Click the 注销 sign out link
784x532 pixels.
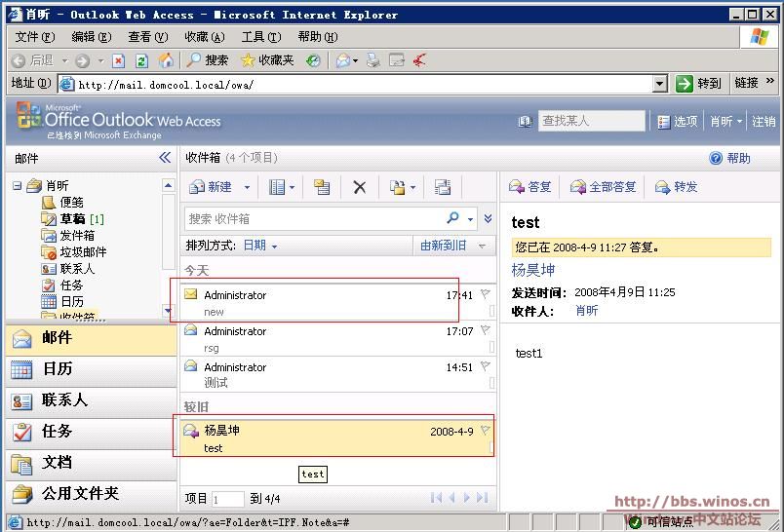click(764, 122)
